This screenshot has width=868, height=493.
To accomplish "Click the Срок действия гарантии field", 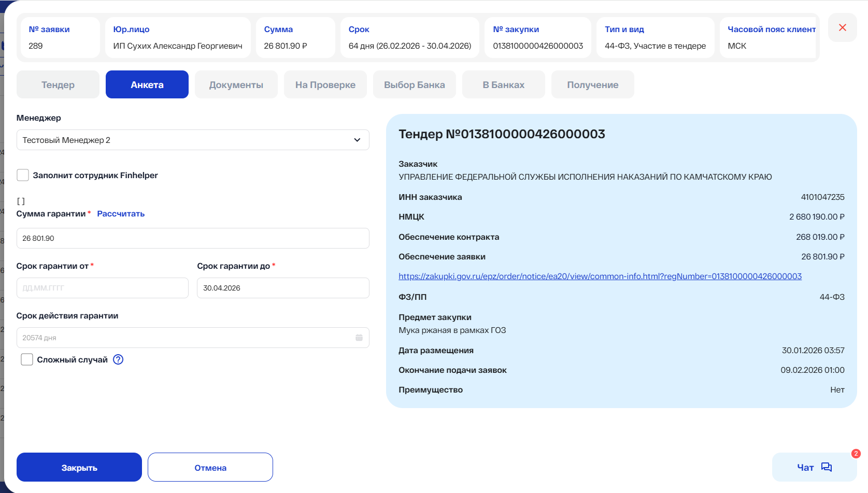I will tap(193, 338).
